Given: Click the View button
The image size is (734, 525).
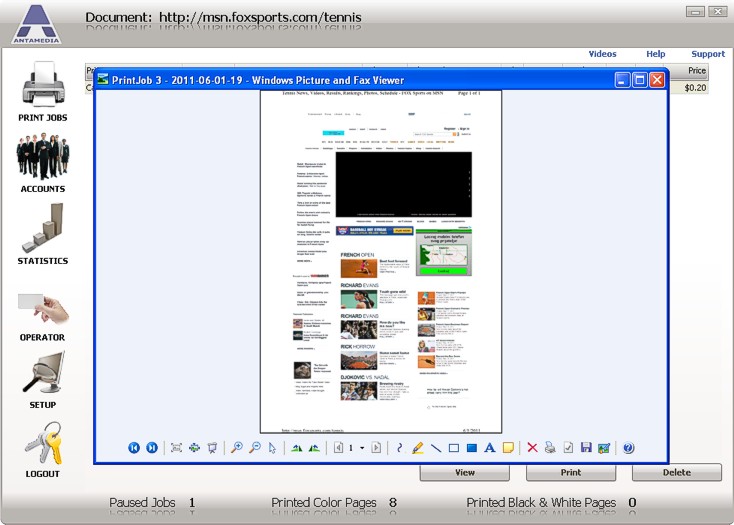Looking at the screenshot, I should coord(465,473).
